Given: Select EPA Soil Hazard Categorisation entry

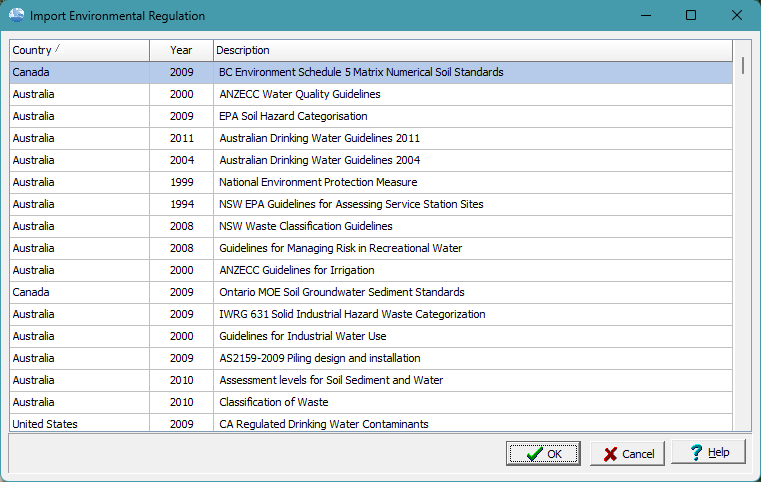Looking at the screenshot, I should (293, 116).
